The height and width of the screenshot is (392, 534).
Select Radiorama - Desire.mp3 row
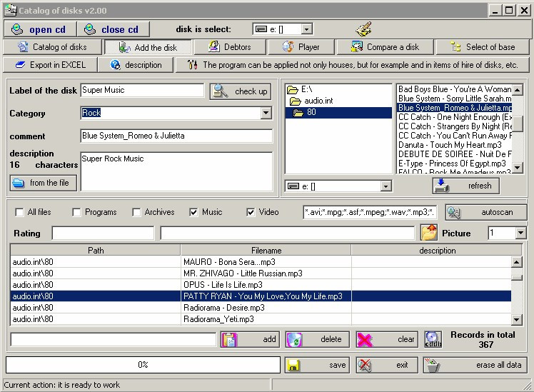[261, 308]
